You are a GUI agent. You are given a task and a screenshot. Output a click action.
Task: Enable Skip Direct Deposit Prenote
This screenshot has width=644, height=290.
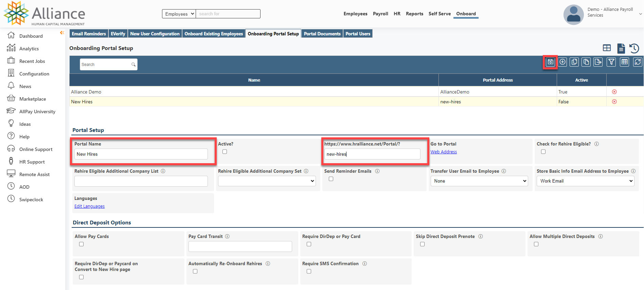pyautogui.click(x=422, y=244)
